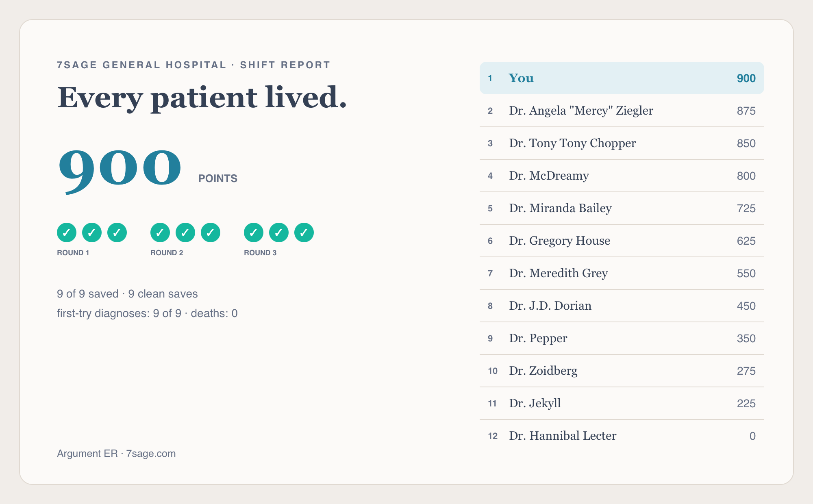
Task: Click the first Round 1 checkmark icon
Action: (x=67, y=232)
